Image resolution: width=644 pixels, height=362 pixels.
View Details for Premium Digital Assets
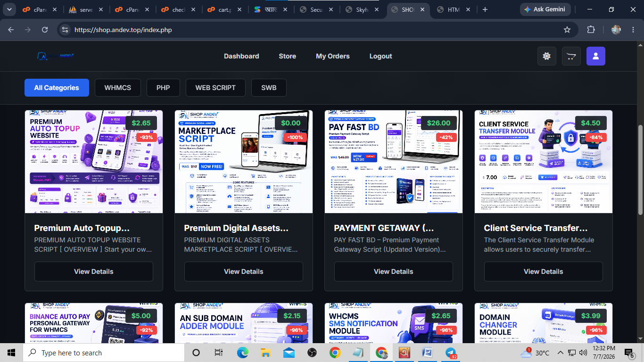click(x=244, y=271)
